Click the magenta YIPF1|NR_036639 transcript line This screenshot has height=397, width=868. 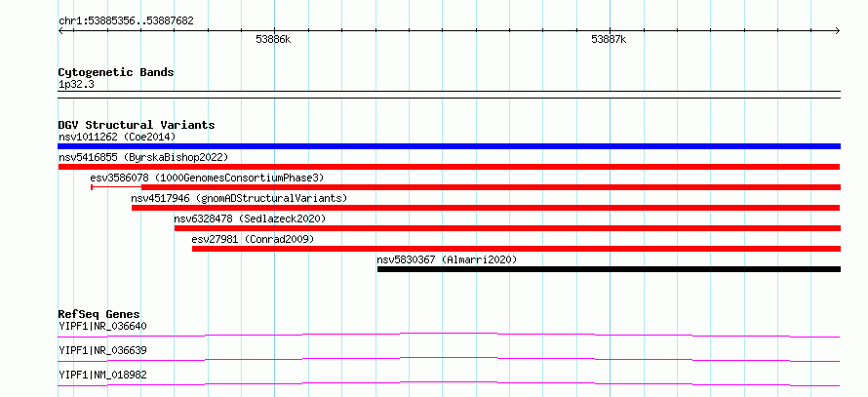pyautogui.click(x=449, y=359)
